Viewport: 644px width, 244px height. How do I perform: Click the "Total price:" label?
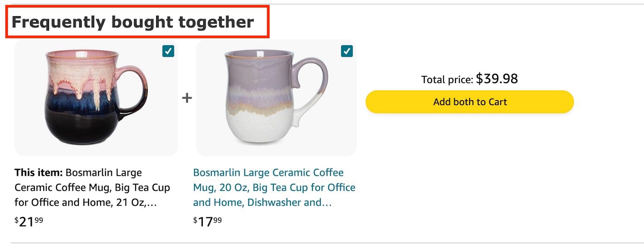pos(447,80)
